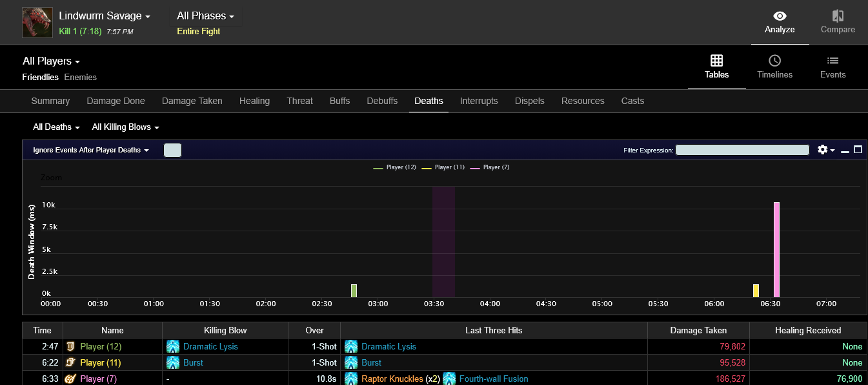The height and width of the screenshot is (385, 868).
Task: Click the yellow death bar near 06:22
Action: 756,291
